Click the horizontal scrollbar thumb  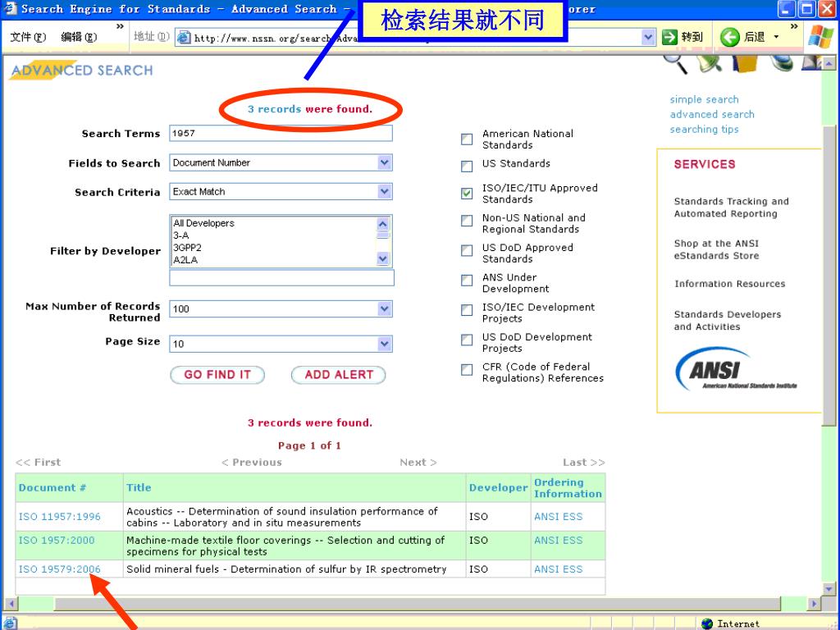click(x=418, y=603)
